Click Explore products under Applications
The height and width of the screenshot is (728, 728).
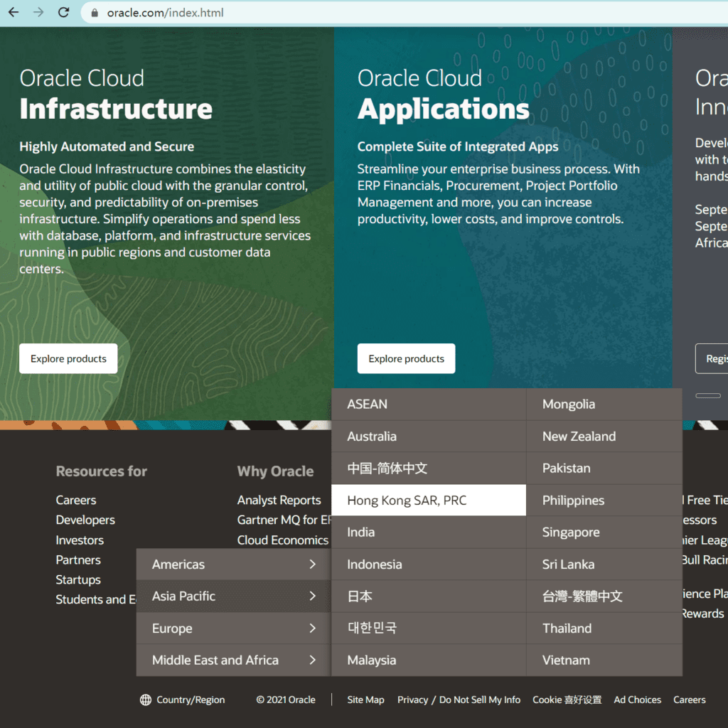406,359
